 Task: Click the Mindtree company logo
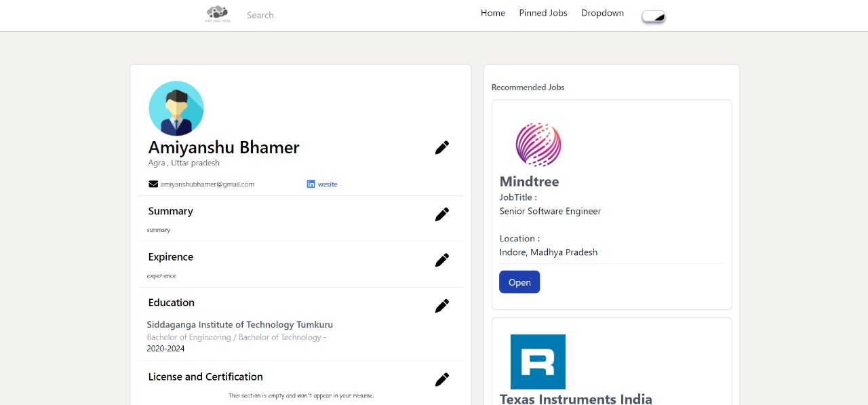click(538, 144)
